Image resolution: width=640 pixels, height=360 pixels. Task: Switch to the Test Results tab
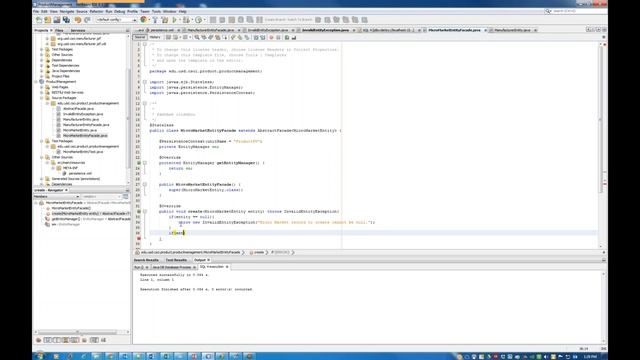click(x=176, y=260)
